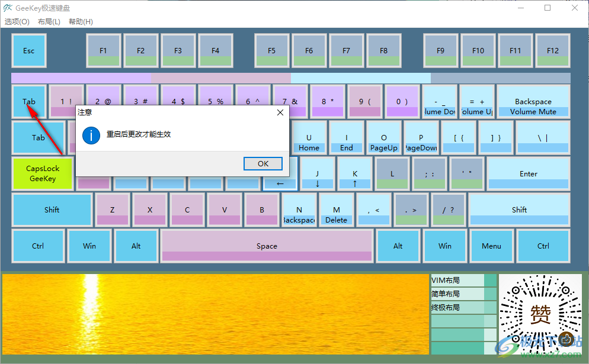The image size is (589, 364).
Task: Click the right Shift key
Action: [x=519, y=210]
